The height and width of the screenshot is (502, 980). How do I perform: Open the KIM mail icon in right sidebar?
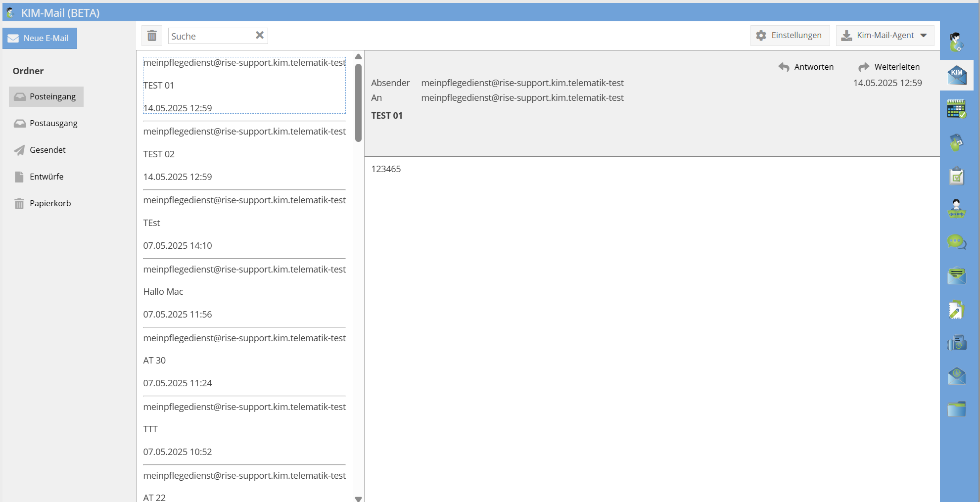pos(957,75)
